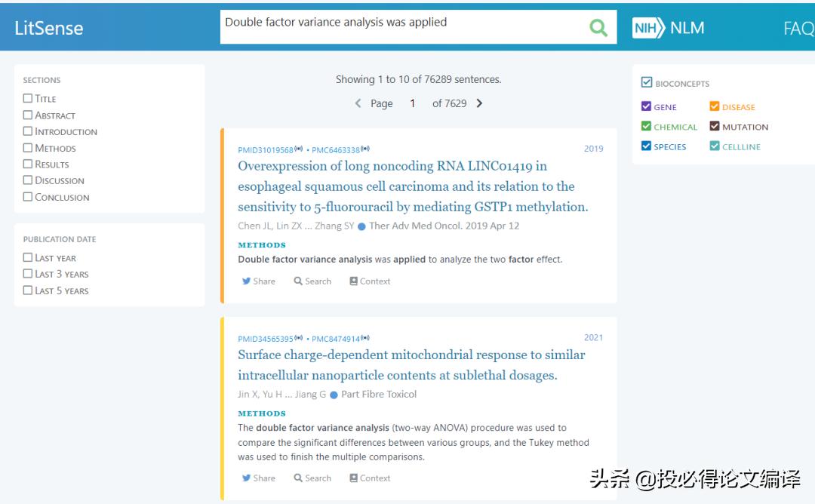Click the NIH NLM logo

pyautogui.click(x=668, y=27)
